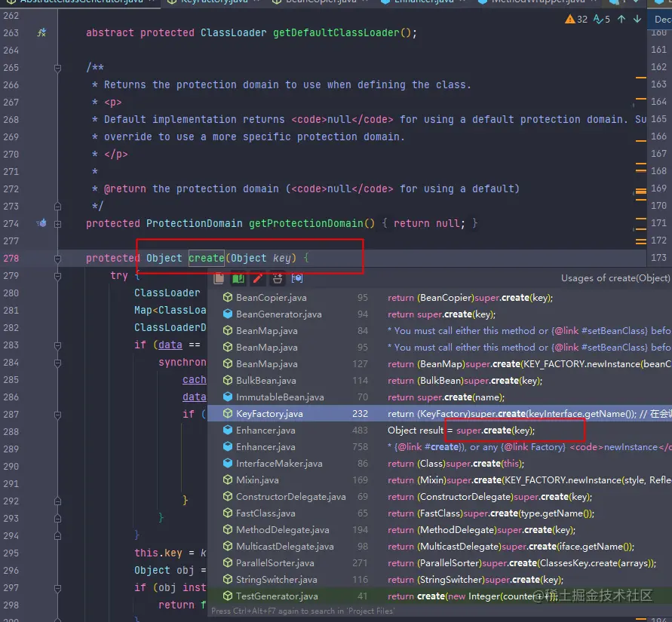The width and height of the screenshot is (672, 622).
Task: Click the override gutter icon on line 274
Action: tap(41, 223)
